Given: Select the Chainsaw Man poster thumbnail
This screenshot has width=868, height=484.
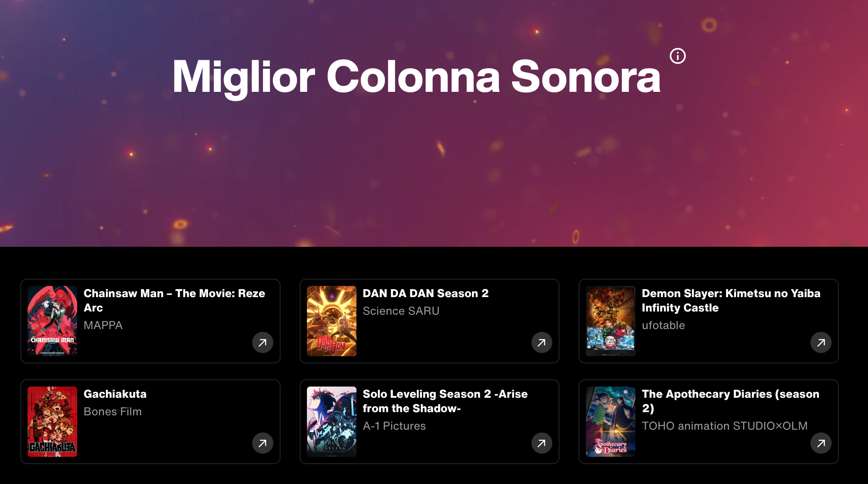Looking at the screenshot, I should coord(52,321).
